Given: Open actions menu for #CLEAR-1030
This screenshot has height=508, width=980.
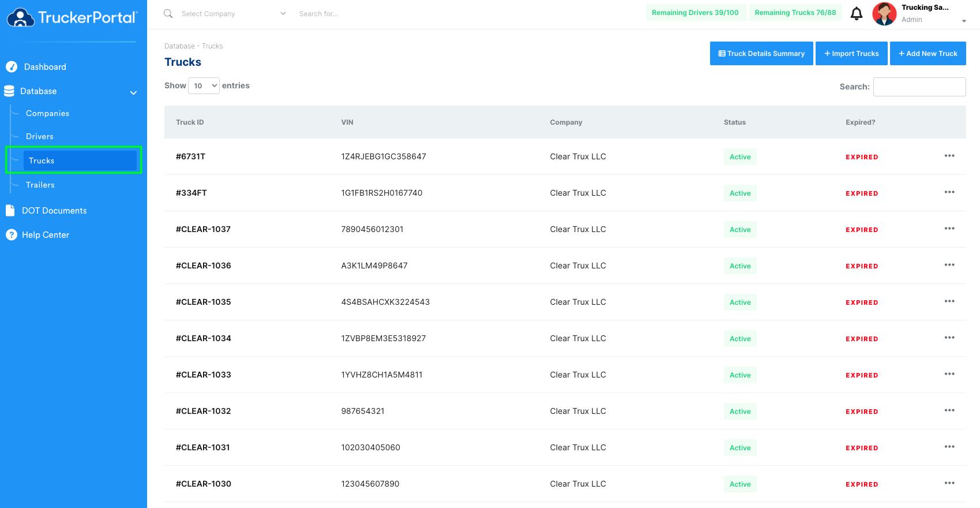Looking at the screenshot, I should pyautogui.click(x=949, y=483).
